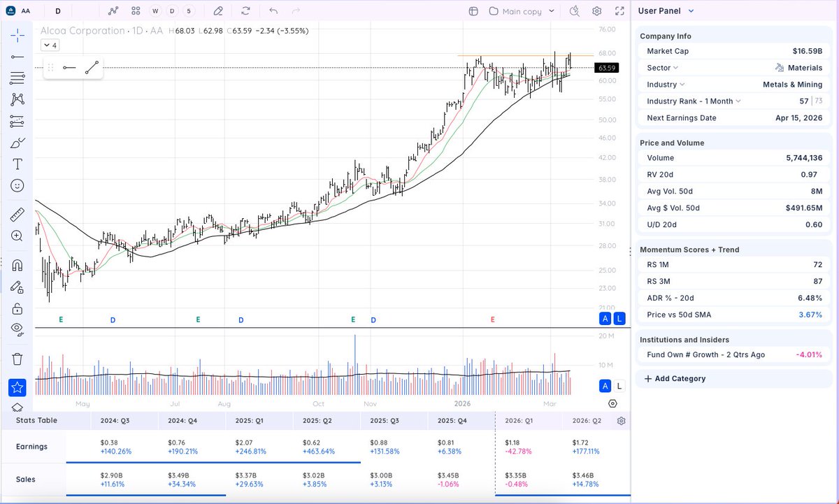Screen dimensions: 839x504
Task: Switch to weekly W interval
Action: 155,11
